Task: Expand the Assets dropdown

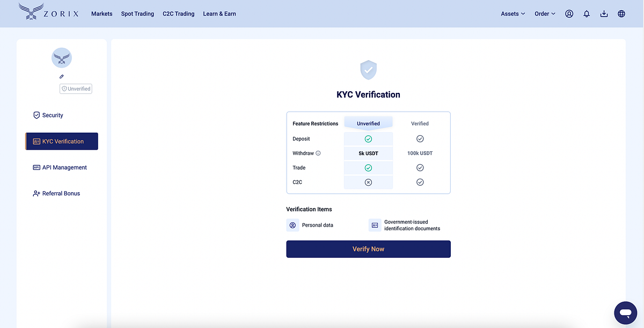Action: [x=512, y=13]
